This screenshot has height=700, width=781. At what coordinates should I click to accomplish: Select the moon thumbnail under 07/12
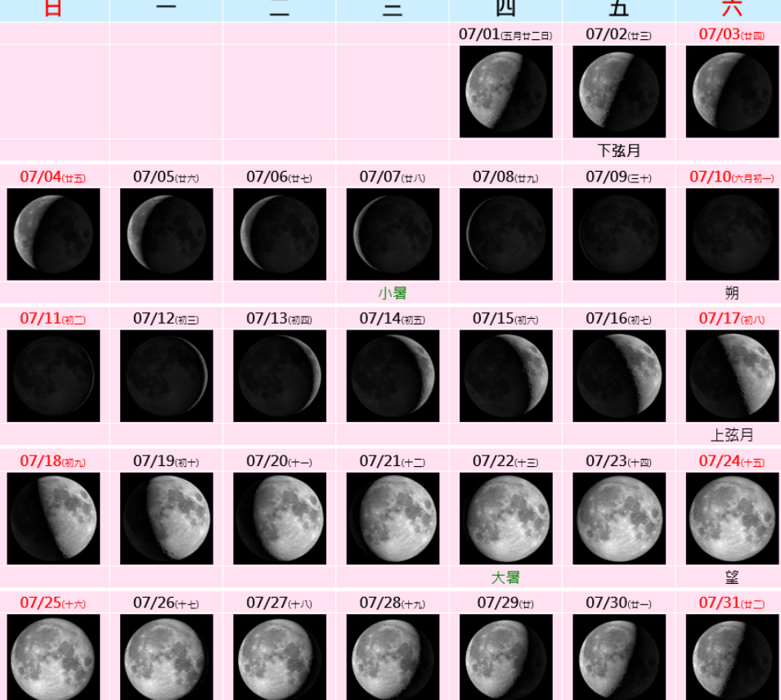166,375
